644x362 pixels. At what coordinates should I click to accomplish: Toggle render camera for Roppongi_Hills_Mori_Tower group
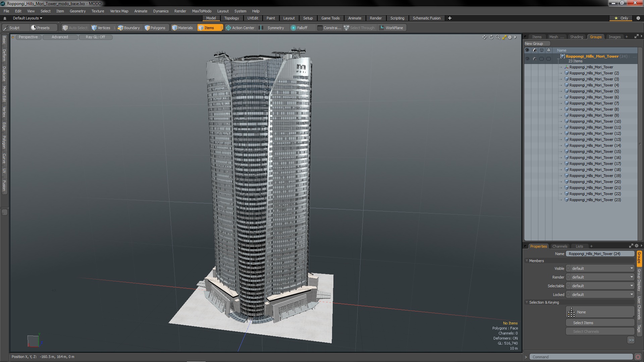pos(535,59)
